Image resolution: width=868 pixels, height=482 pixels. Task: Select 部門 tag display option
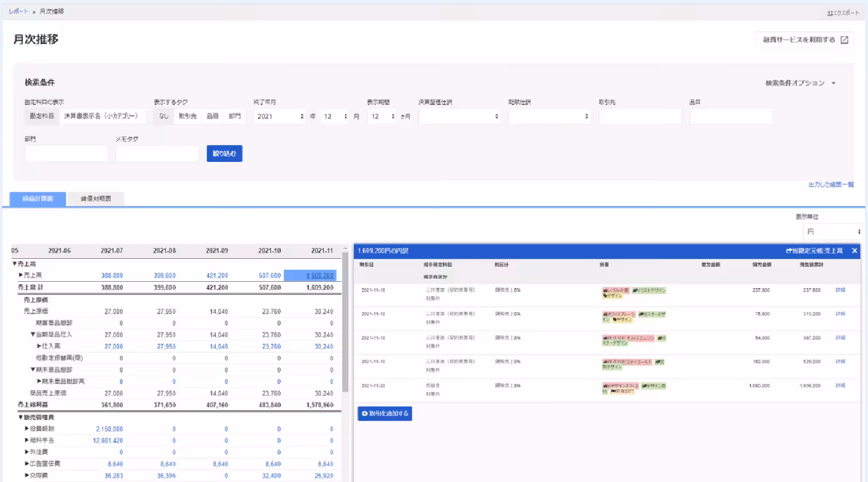pos(234,116)
